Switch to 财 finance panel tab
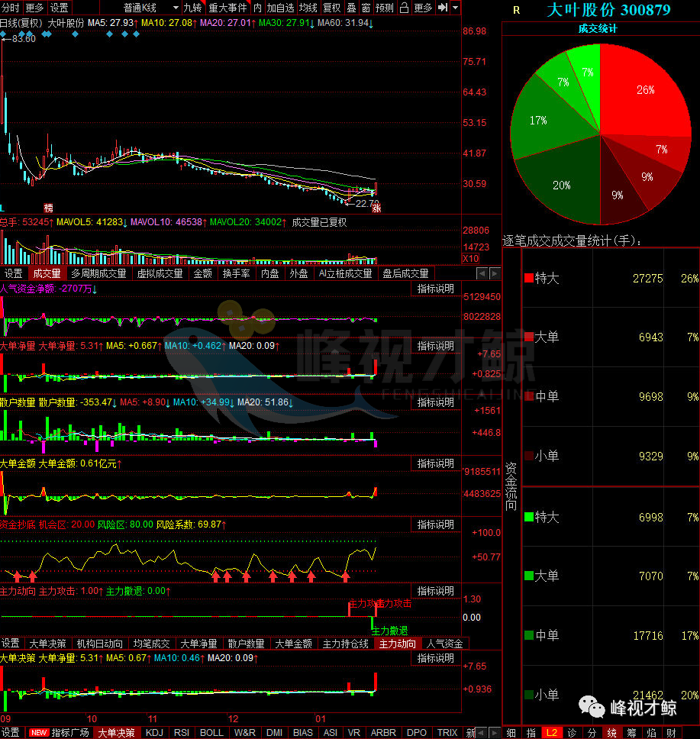 point(671,732)
